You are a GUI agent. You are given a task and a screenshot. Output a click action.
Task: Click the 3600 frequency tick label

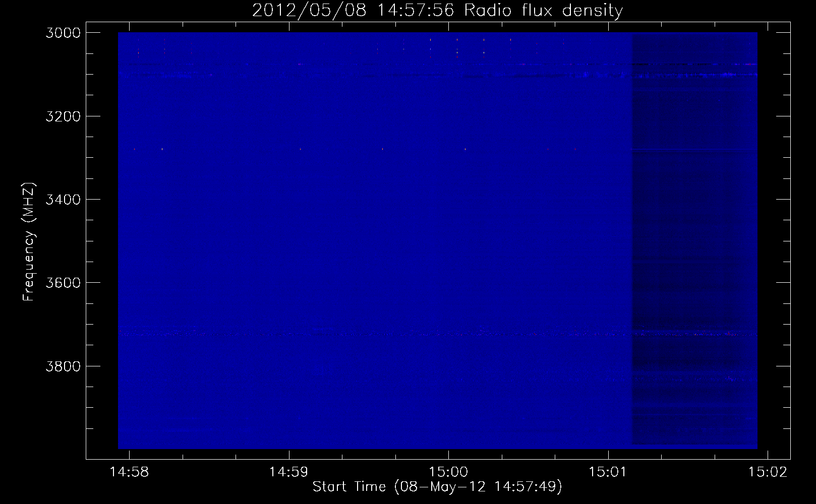tap(63, 283)
